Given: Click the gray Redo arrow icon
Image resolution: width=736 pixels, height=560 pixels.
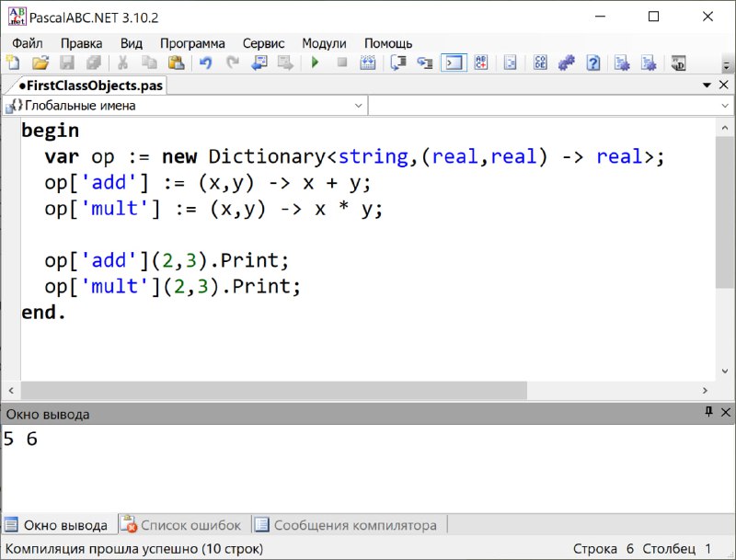Looking at the screenshot, I should (x=233, y=63).
